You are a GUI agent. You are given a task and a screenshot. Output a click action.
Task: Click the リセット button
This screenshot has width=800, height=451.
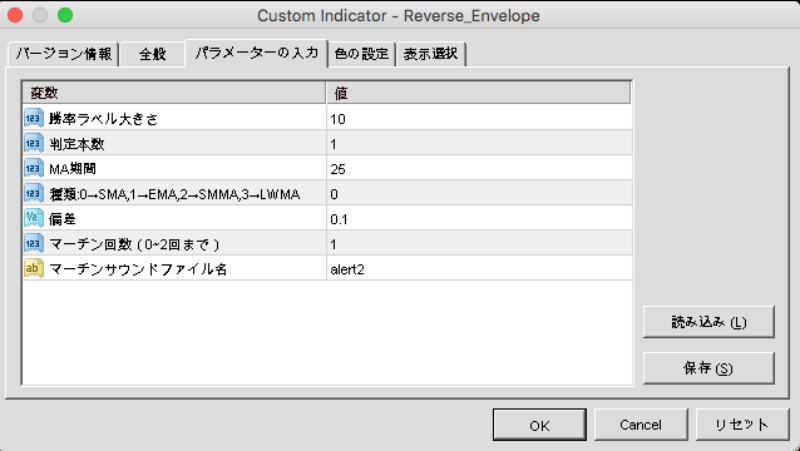point(741,425)
